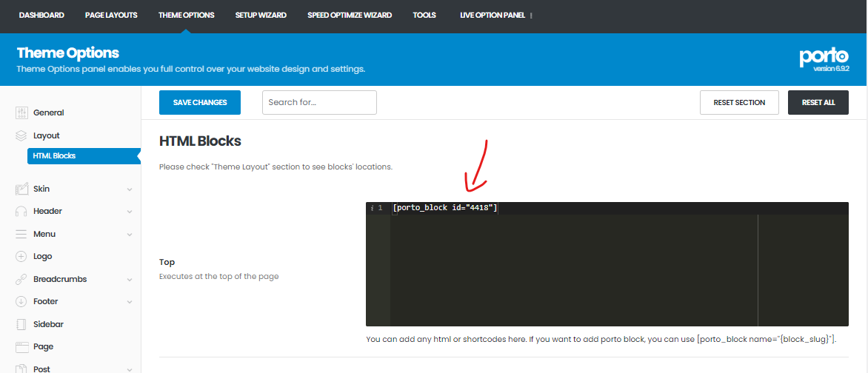Click the Reset All button

(x=818, y=102)
